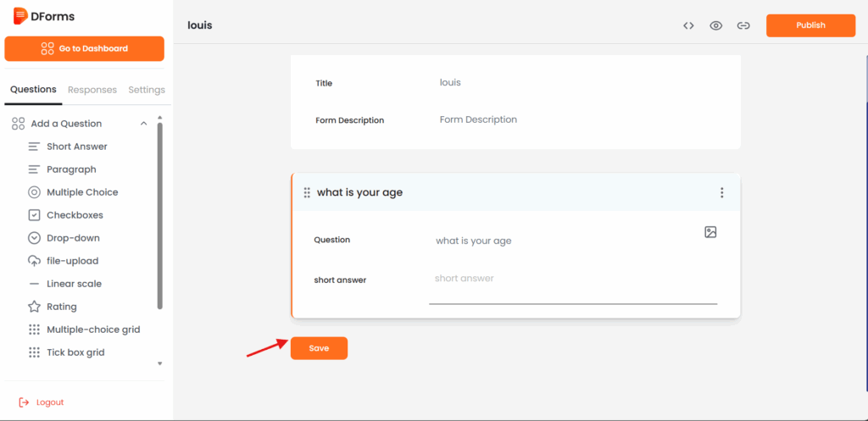Screen dimensions: 868x421
Task: Click the sidebar scroll down arrow
Action: pyautogui.click(x=159, y=363)
